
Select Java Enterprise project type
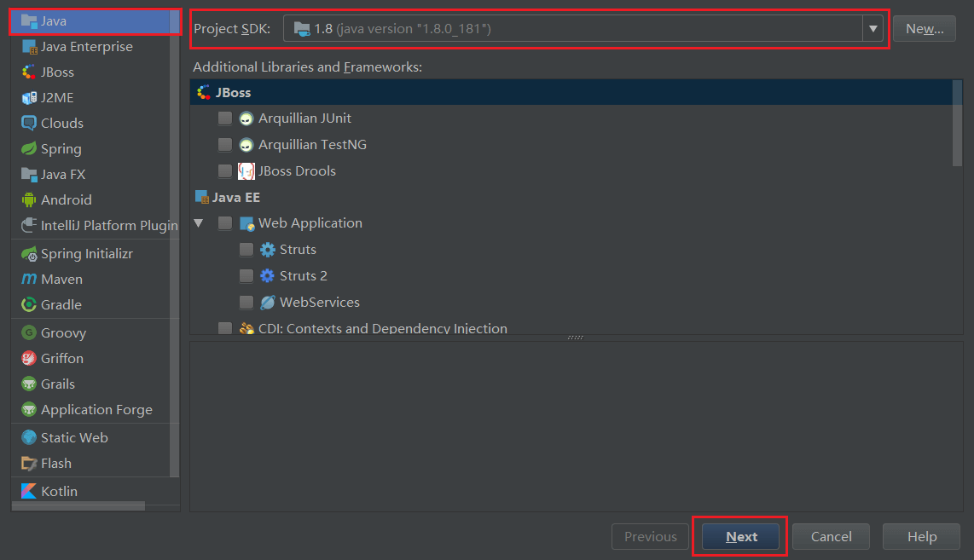pyautogui.click(x=90, y=47)
